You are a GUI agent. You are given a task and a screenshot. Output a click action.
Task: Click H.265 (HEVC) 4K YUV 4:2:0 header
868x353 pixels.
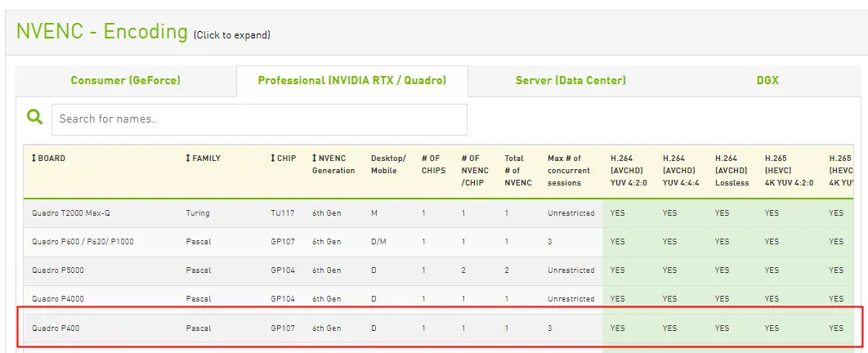790,171
